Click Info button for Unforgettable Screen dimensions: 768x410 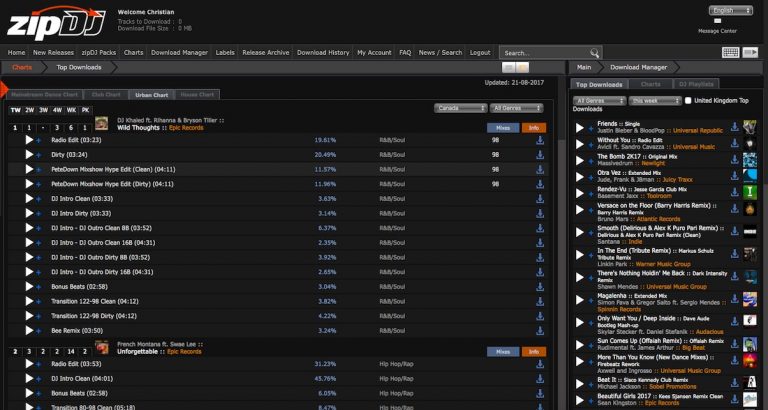(534, 352)
